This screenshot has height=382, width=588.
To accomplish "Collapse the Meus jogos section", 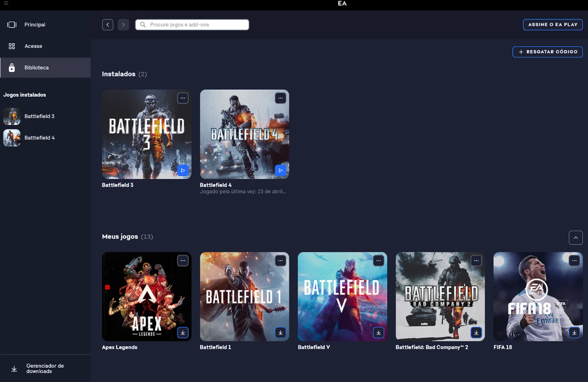I will click(x=576, y=238).
